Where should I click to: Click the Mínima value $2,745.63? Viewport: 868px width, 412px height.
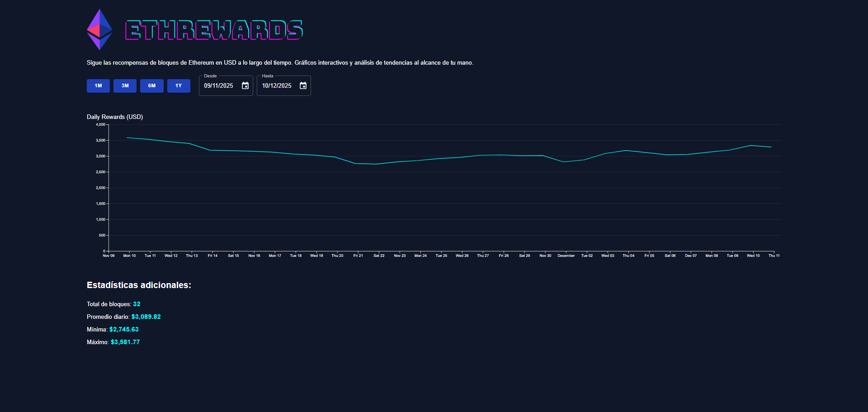point(124,329)
